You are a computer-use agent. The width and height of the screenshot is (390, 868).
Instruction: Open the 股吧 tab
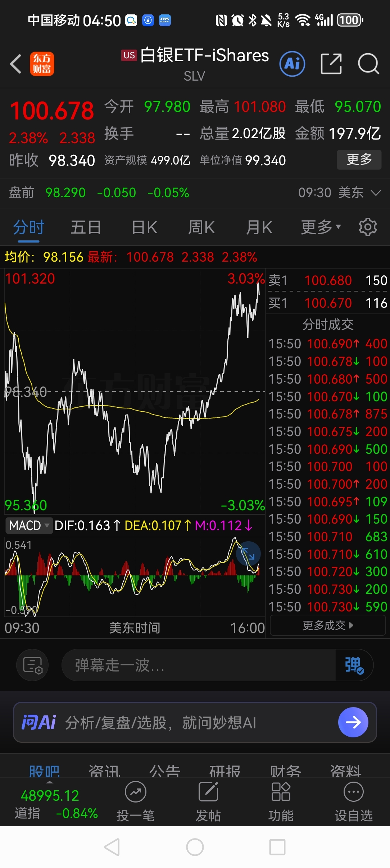(x=45, y=771)
